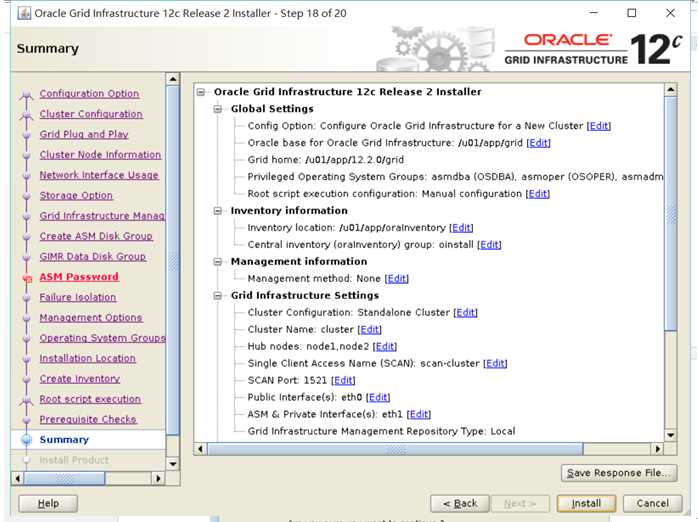Screen dimensions: 698x522
Task: Click the Summary step bullet icon
Action: pyautogui.click(x=27, y=440)
